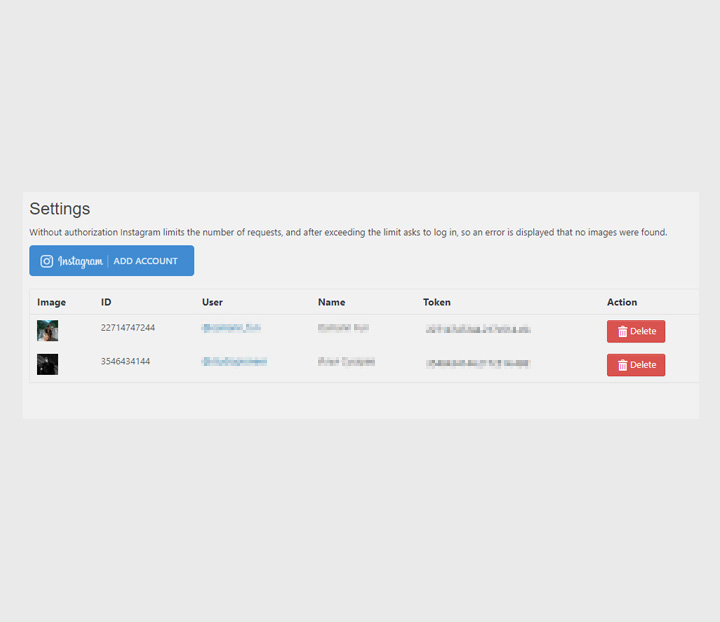Open profile image for ID 22714747244
Viewport: 720px width, 622px height.
(x=47, y=331)
